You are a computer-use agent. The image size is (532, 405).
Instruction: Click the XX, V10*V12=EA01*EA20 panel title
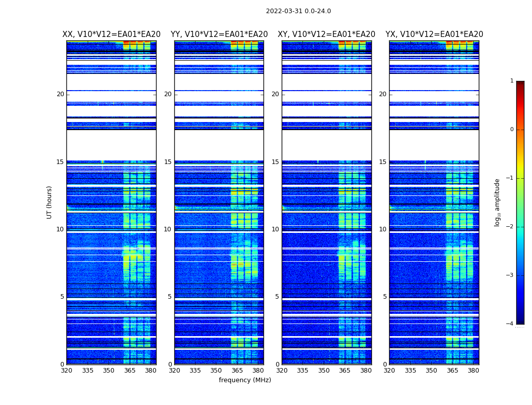[x=111, y=34]
